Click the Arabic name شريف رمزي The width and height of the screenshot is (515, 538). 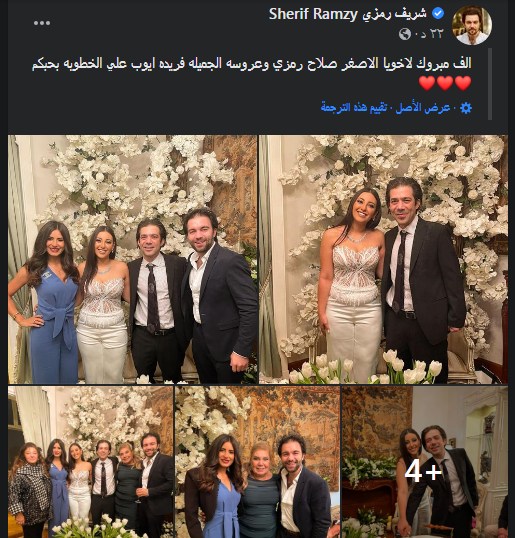pyautogui.click(x=394, y=14)
